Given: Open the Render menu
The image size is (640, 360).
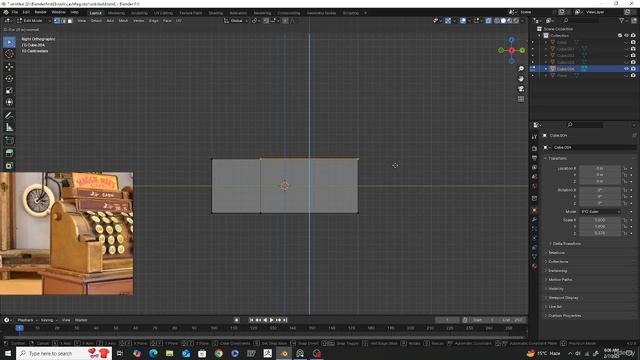Looking at the screenshot, I should coord(40,12).
